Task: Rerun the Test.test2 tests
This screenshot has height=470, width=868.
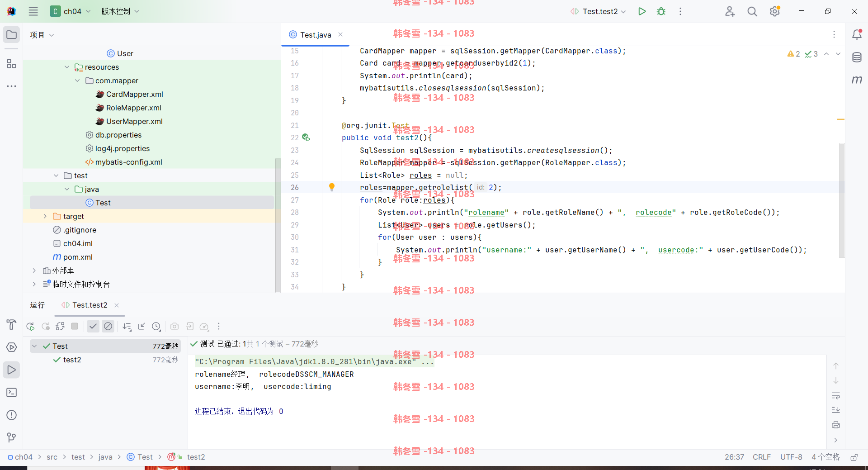Action: [x=30, y=326]
